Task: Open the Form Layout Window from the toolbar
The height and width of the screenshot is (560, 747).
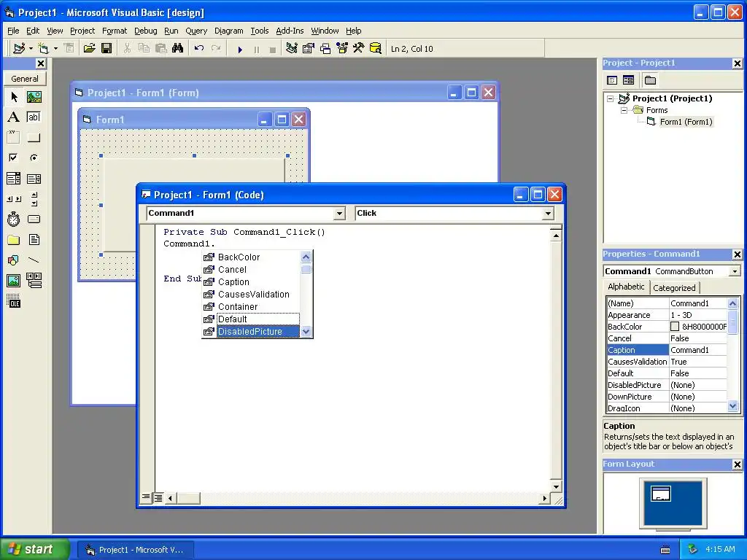Action: [325, 49]
